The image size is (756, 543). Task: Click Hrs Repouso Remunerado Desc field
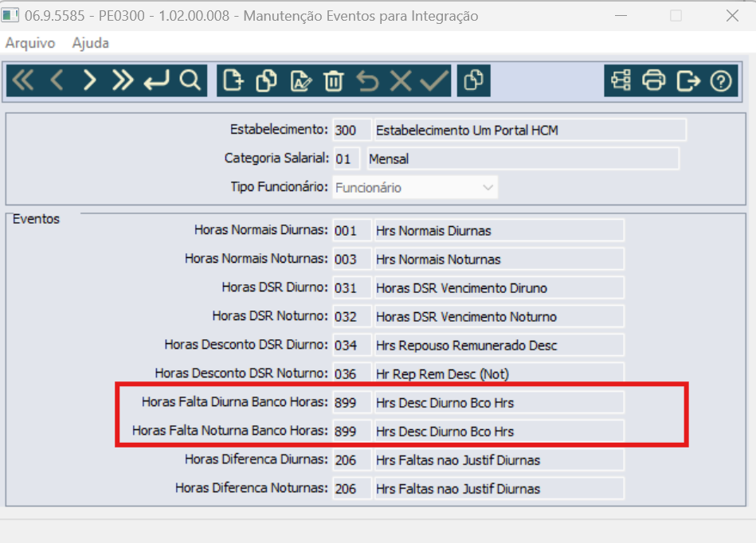[x=499, y=346]
